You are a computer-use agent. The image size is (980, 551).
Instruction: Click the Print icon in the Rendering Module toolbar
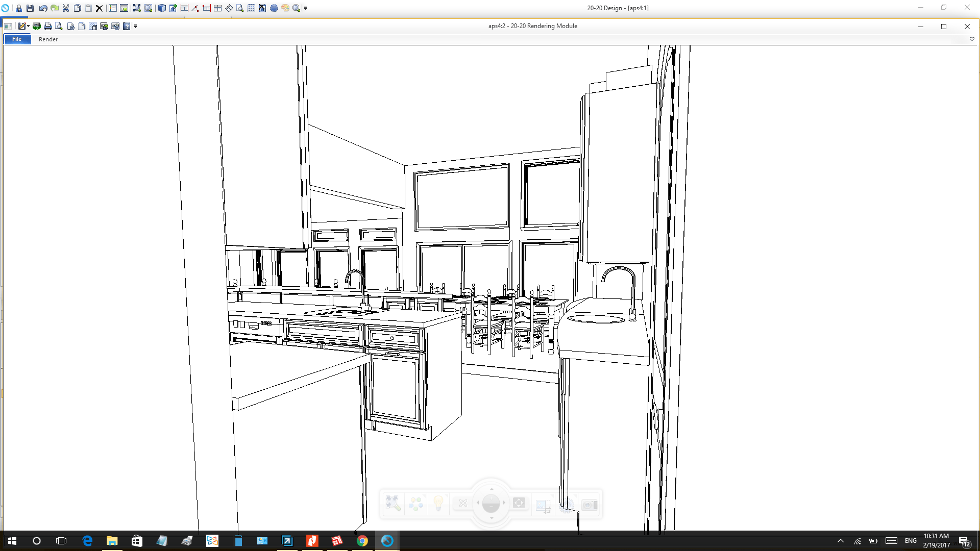(47, 26)
